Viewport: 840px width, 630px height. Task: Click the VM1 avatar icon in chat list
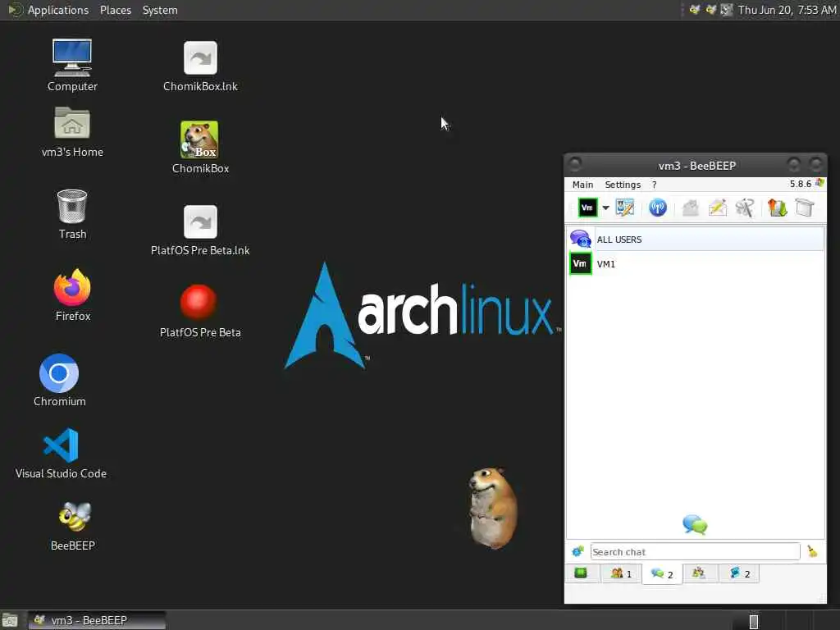(x=580, y=263)
